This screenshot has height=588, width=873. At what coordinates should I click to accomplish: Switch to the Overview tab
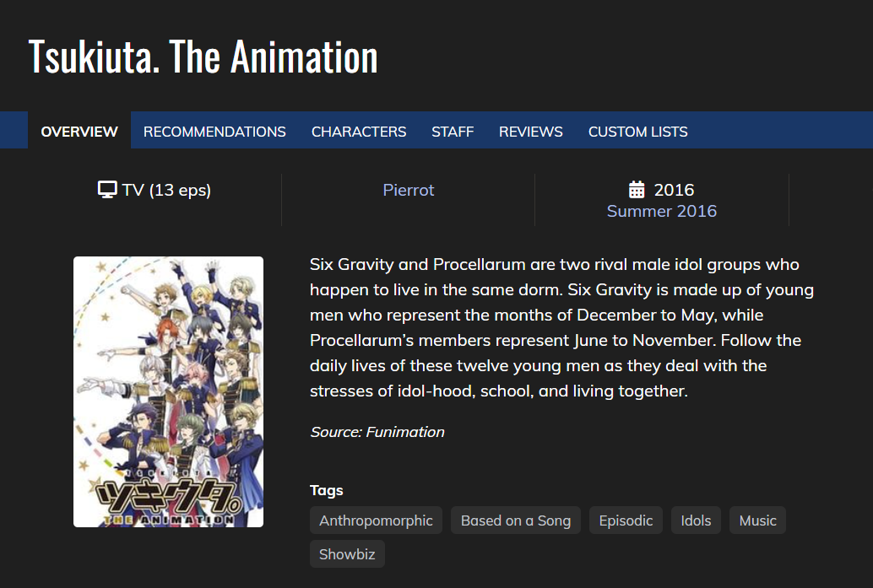[x=79, y=132]
